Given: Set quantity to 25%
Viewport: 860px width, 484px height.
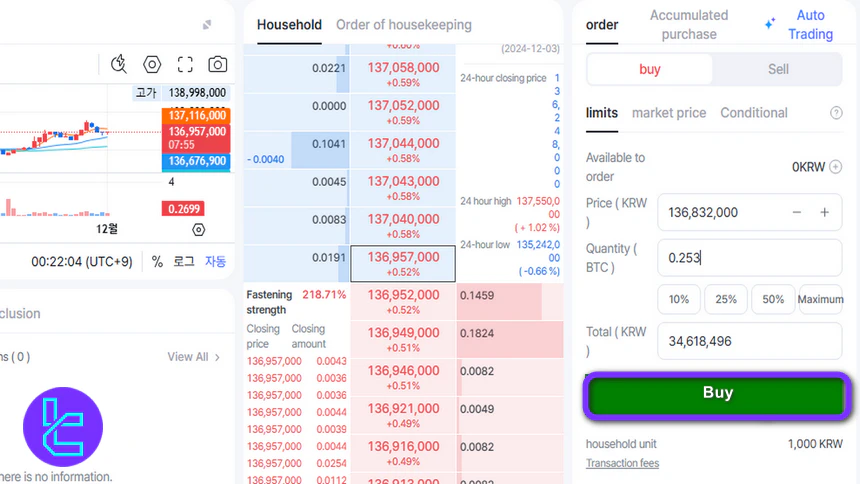Looking at the screenshot, I should [726, 299].
